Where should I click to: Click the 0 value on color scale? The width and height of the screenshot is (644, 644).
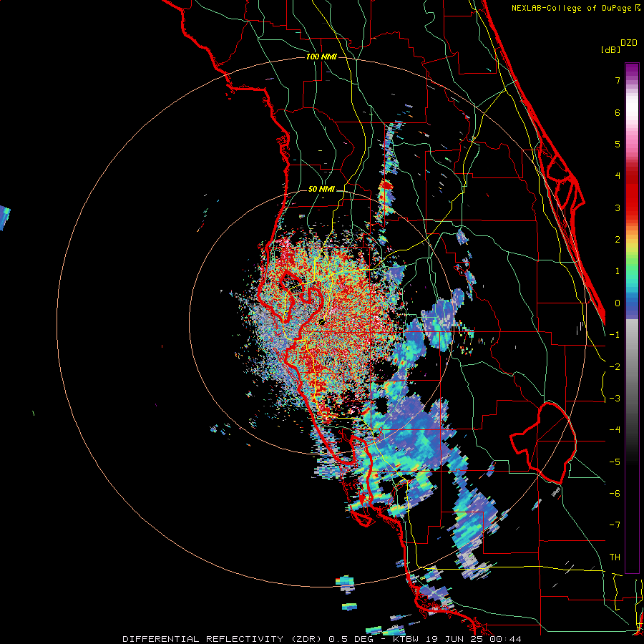617,303
